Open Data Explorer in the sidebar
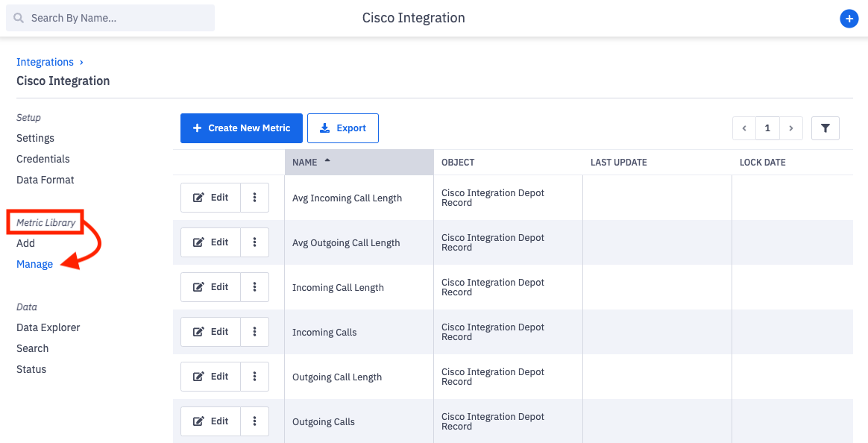 [x=48, y=327]
